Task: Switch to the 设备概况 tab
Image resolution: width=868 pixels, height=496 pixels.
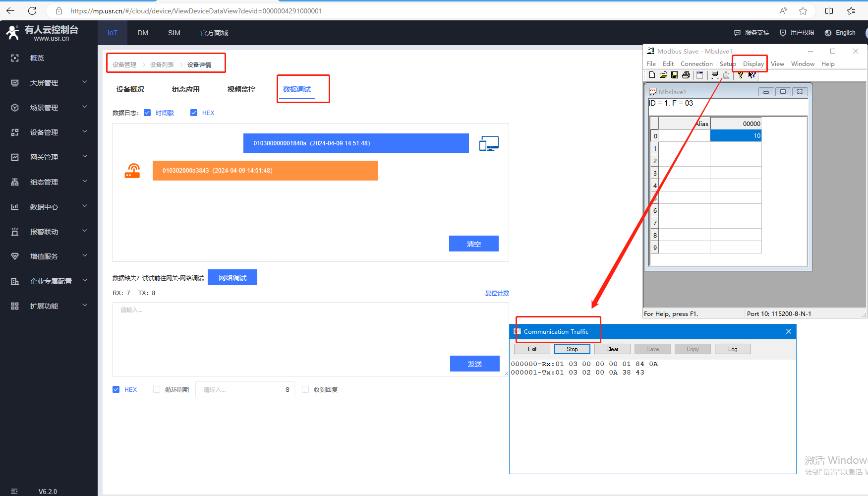Action: [130, 89]
